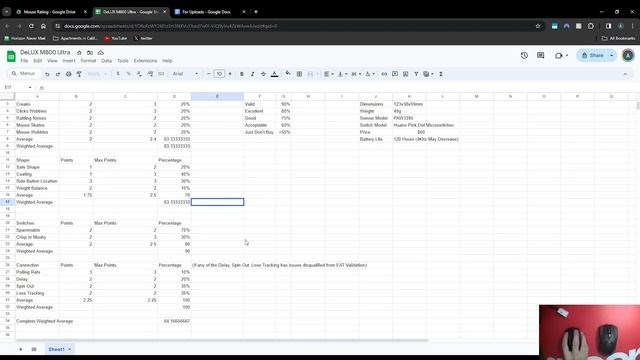Viewport: 640px width, 360px height.
Task: Switch to the Mouse Rating Google Drive tab
Action: click(51, 12)
